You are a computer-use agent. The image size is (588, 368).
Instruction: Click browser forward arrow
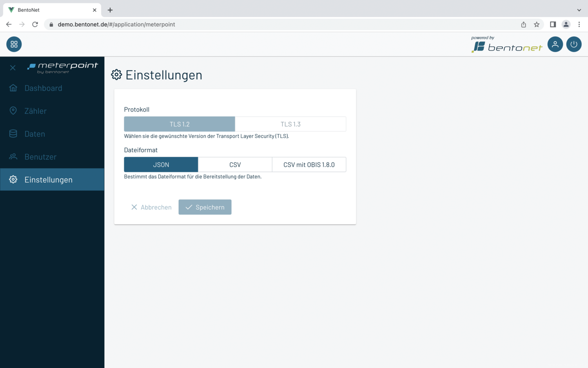click(x=22, y=24)
